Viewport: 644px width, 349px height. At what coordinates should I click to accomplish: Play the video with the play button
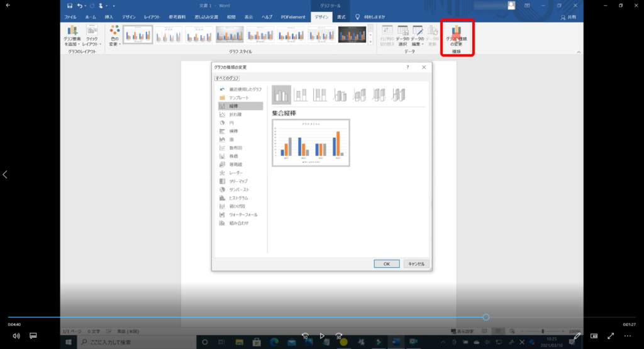pyautogui.click(x=322, y=336)
